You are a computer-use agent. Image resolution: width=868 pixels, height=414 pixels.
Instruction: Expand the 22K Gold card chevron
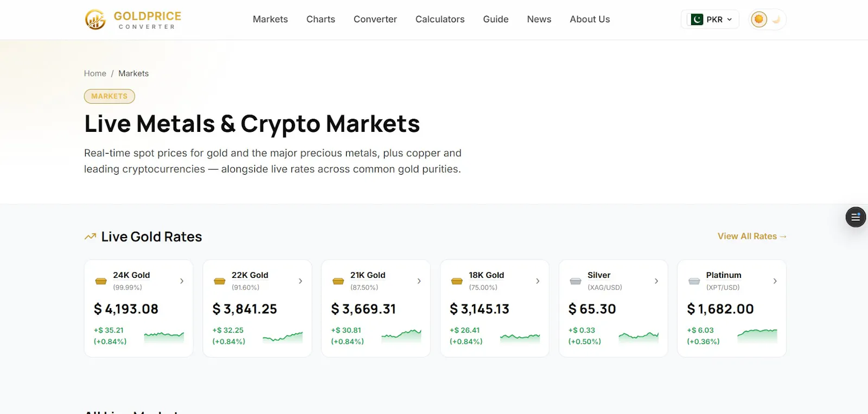click(301, 281)
